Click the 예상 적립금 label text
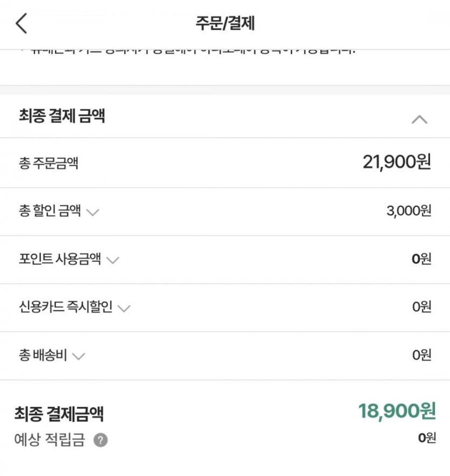This screenshot has width=450, height=476. point(50,440)
